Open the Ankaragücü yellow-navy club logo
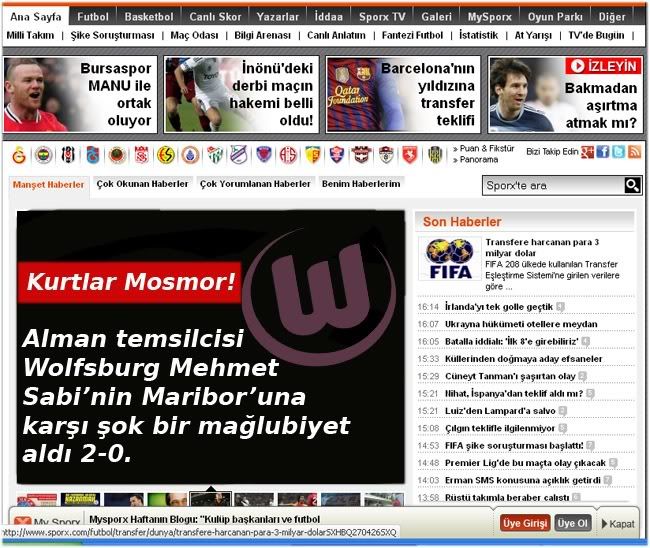Screen dimensions: 650x548 (x=435, y=155)
